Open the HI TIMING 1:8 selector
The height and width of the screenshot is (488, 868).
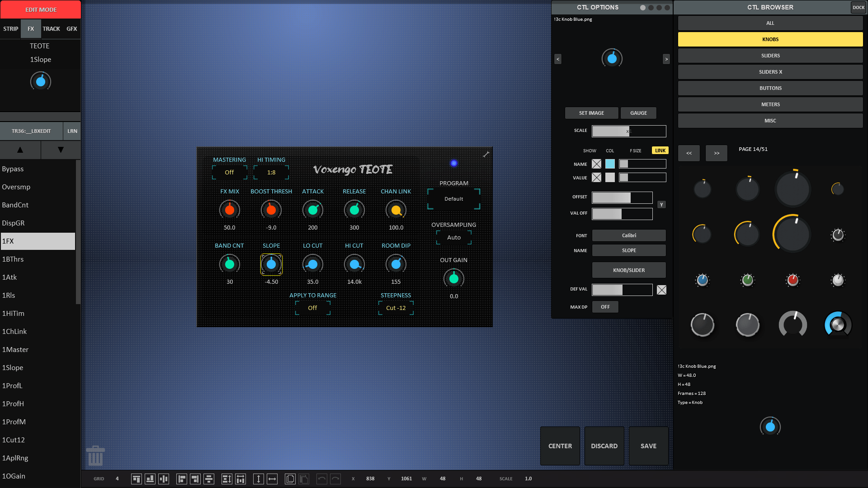click(x=271, y=172)
